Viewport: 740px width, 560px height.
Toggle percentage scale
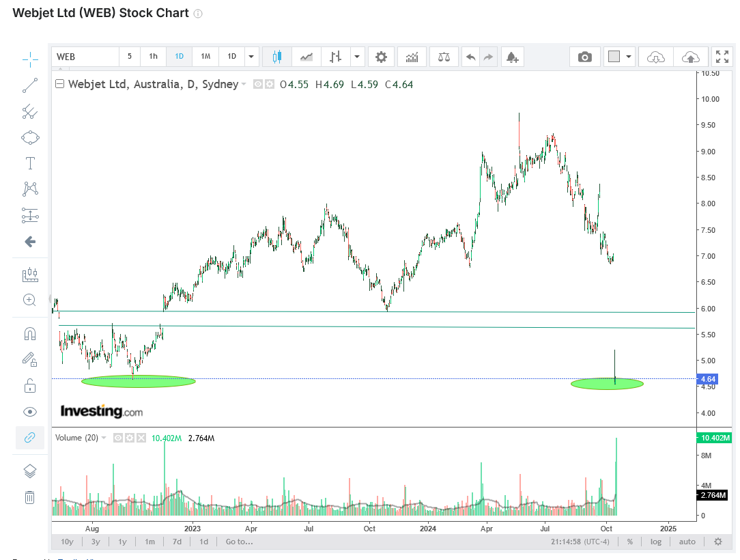[x=630, y=542]
